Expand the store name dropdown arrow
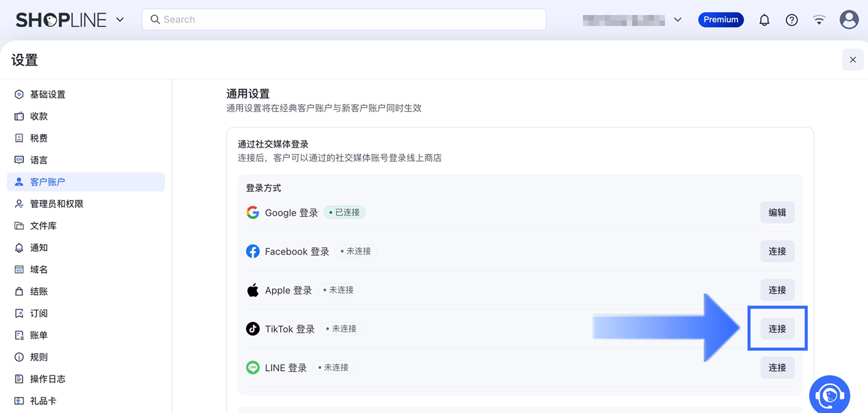 pyautogui.click(x=678, y=20)
